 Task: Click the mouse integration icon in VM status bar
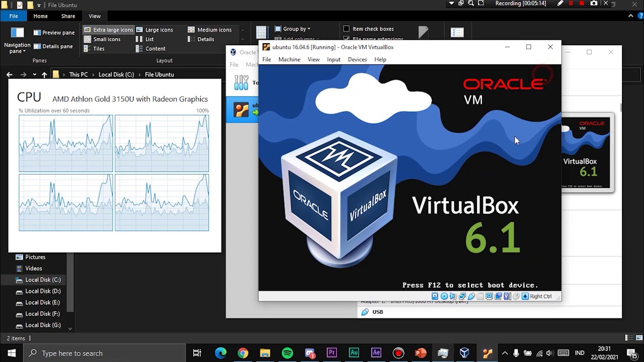pos(516,296)
